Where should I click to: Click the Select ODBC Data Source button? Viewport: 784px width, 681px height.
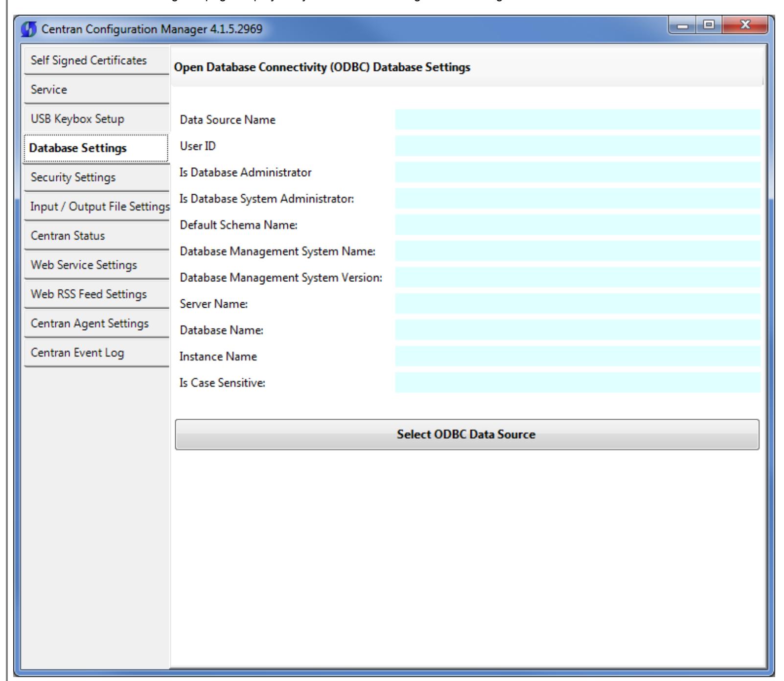[467, 434]
